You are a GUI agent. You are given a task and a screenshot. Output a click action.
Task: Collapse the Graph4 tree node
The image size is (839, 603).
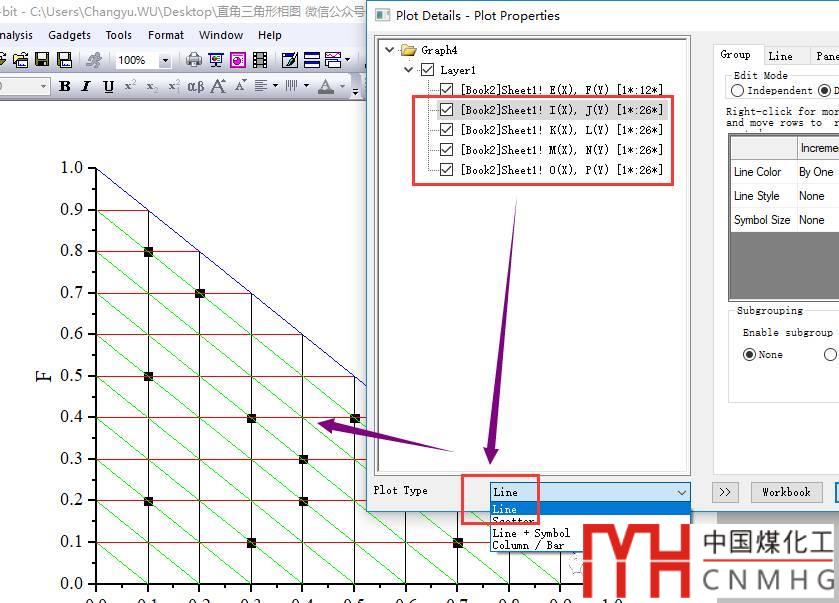point(390,50)
